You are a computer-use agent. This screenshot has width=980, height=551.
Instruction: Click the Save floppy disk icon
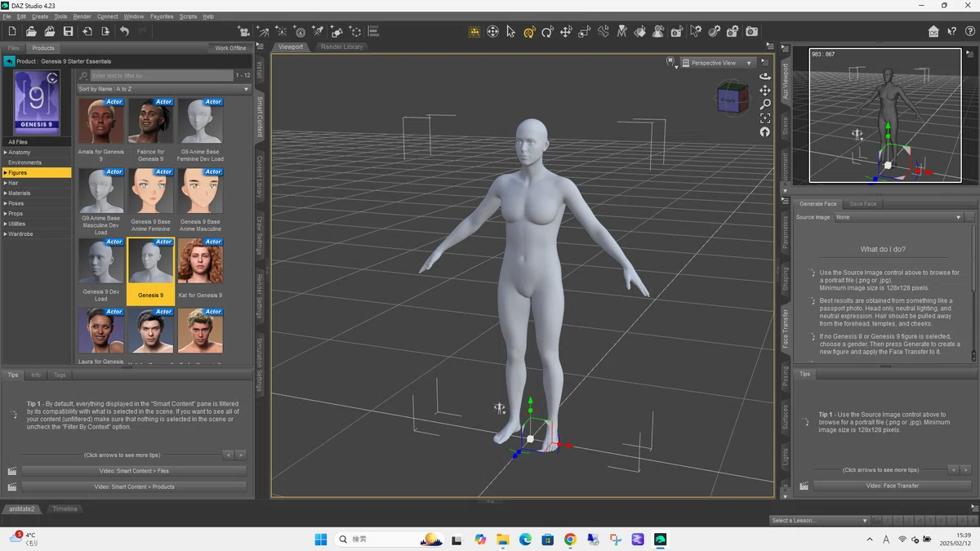pos(69,31)
